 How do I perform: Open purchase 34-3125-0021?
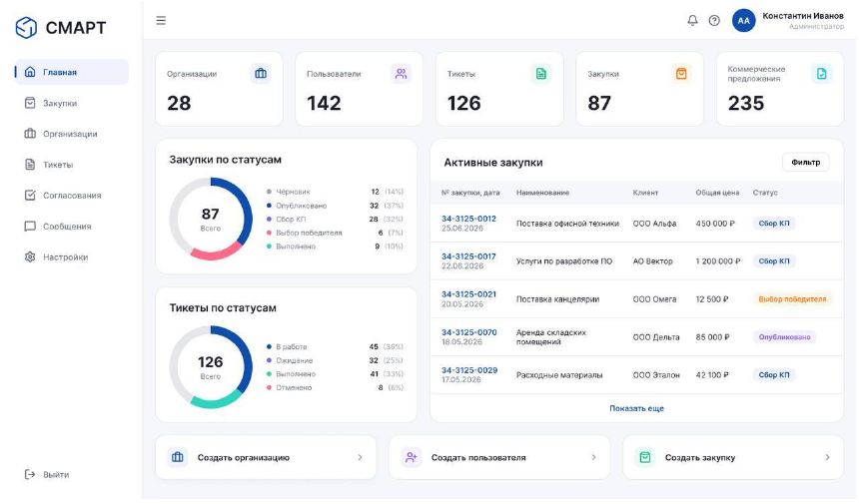coord(470,295)
